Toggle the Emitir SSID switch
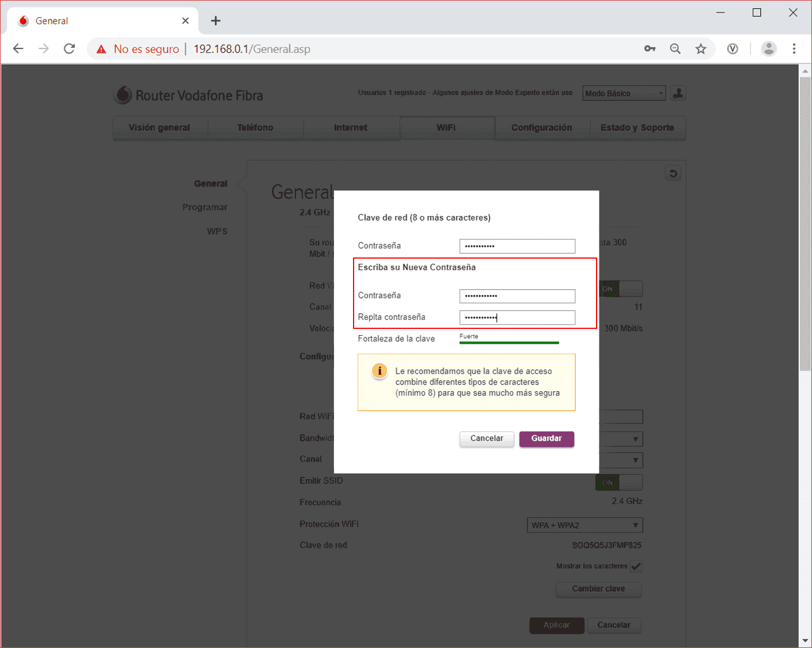Image resolution: width=812 pixels, height=648 pixels. (619, 483)
